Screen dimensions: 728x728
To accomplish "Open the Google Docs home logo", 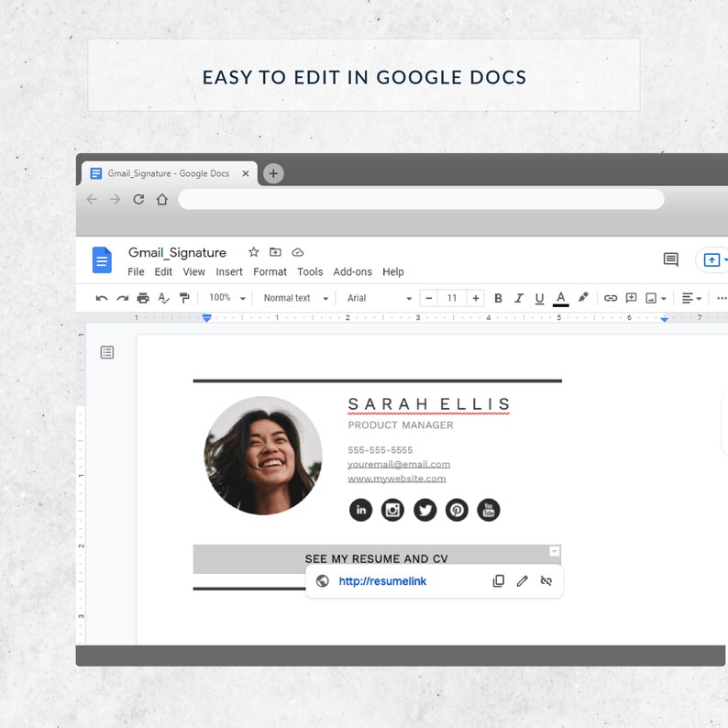I will click(102, 260).
